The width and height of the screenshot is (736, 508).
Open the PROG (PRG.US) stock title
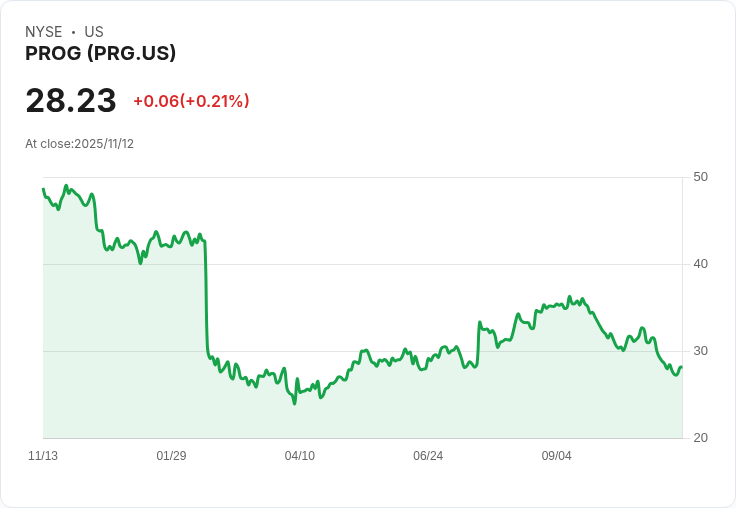100,54
